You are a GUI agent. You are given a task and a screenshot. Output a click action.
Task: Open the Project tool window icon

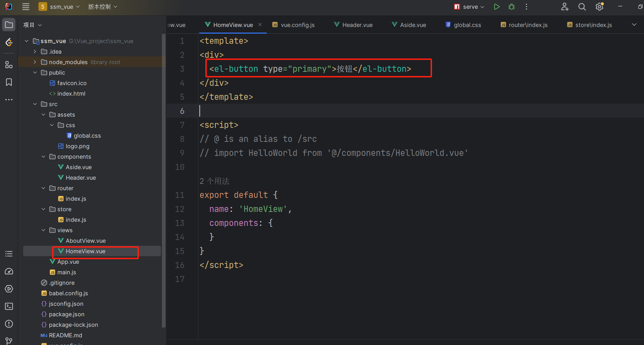pos(9,25)
